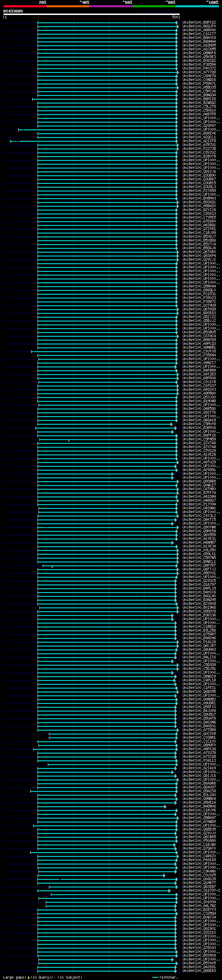Viewport: 222px width, 980px height.
Task: Click hit label UniRef100_A5BU35
Action: (x=199, y=88)
